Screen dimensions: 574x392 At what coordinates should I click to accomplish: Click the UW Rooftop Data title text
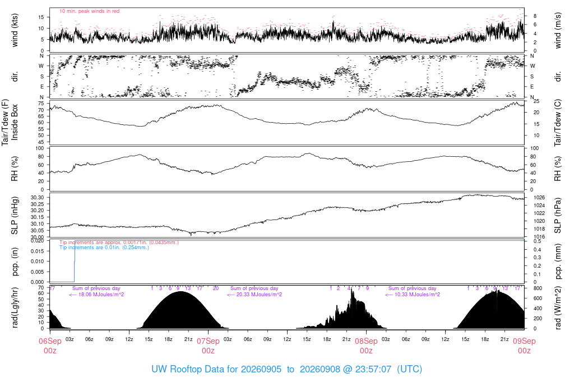click(286, 369)
